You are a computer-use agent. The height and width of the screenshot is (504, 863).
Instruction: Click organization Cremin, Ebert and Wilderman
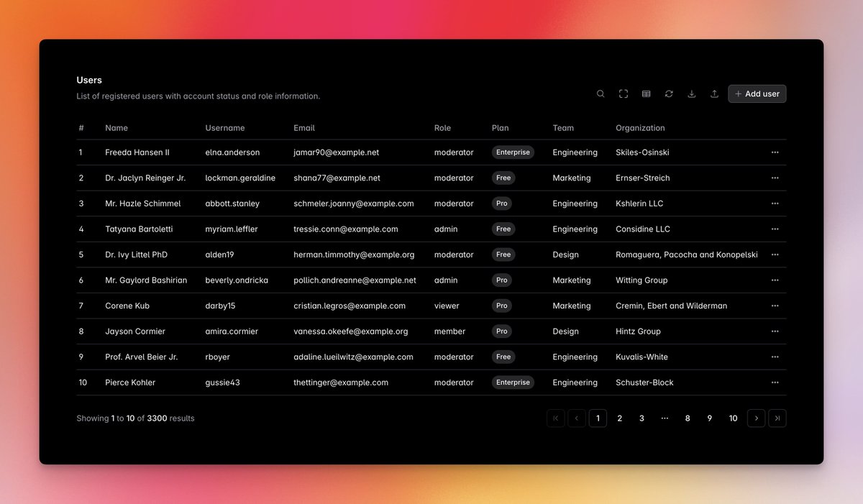[x=671, y=306]
